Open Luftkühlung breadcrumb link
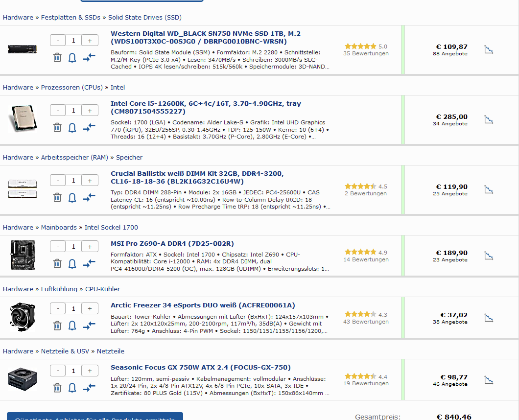Screen dimensions: 519x420 (x=59, y=289)
